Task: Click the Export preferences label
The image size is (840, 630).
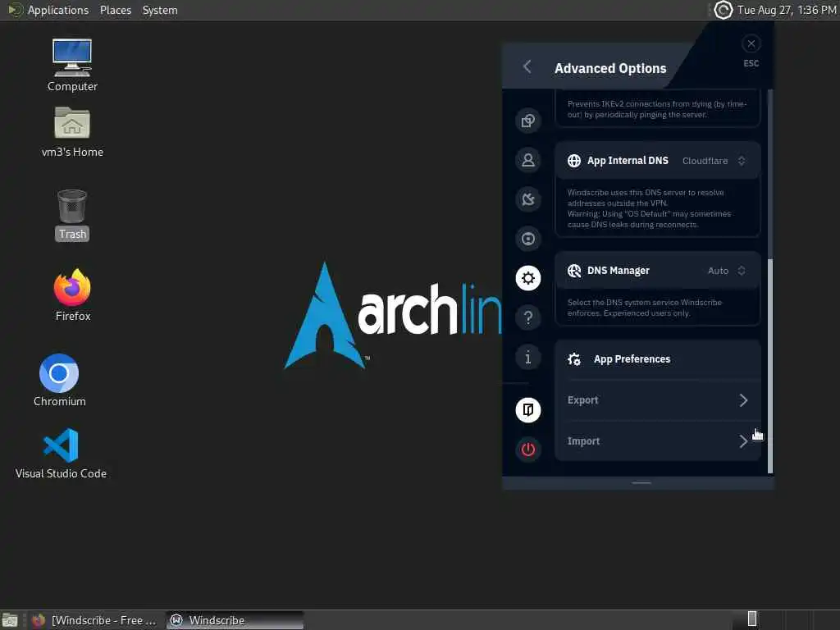Action: [582, 400]
